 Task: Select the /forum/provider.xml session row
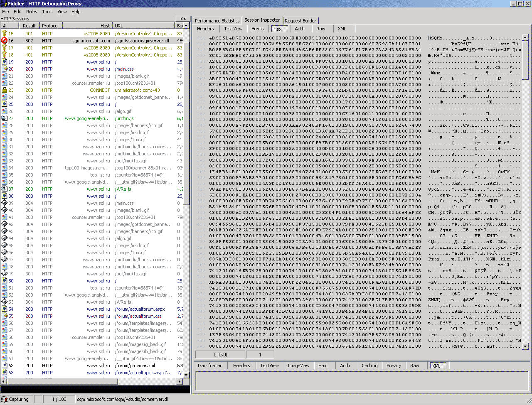coord(91,366)
